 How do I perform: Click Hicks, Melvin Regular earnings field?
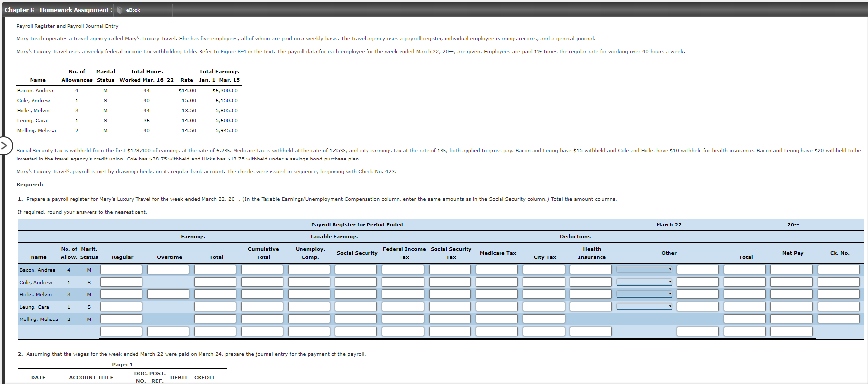tap(121, 294)
